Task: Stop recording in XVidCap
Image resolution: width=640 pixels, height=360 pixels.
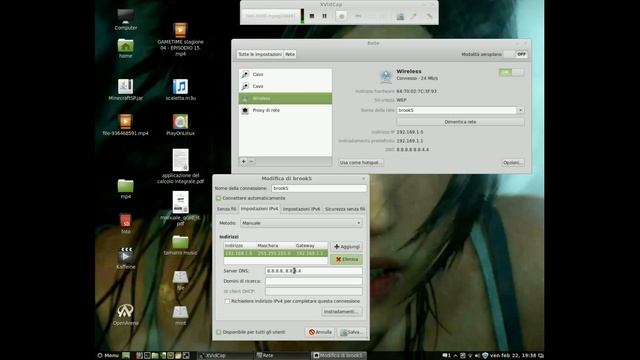Action: pos(312,16)
